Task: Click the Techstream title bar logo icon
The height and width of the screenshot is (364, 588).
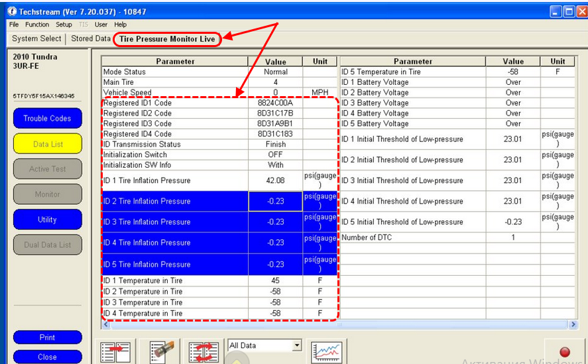Action: point(12,11)
